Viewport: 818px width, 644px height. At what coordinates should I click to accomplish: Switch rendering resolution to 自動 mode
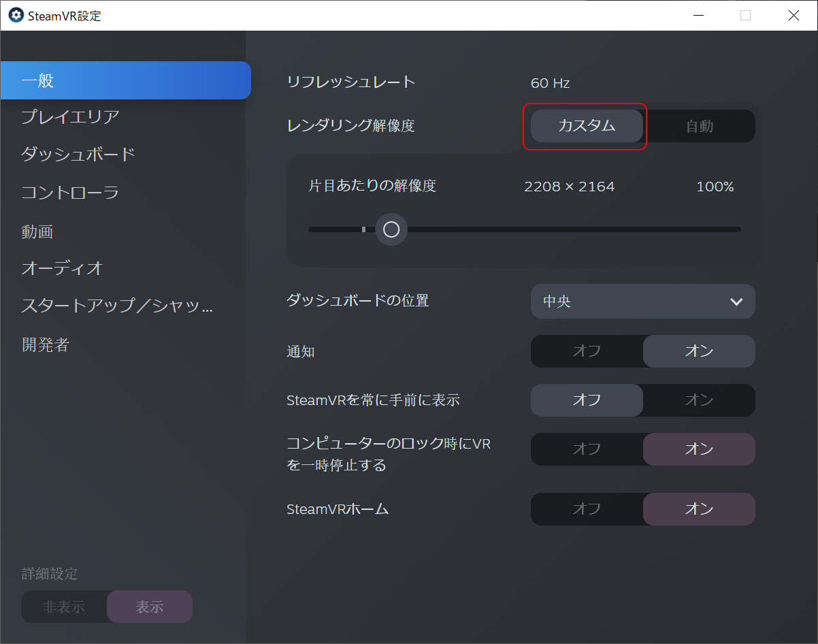[x=699, y=126]
